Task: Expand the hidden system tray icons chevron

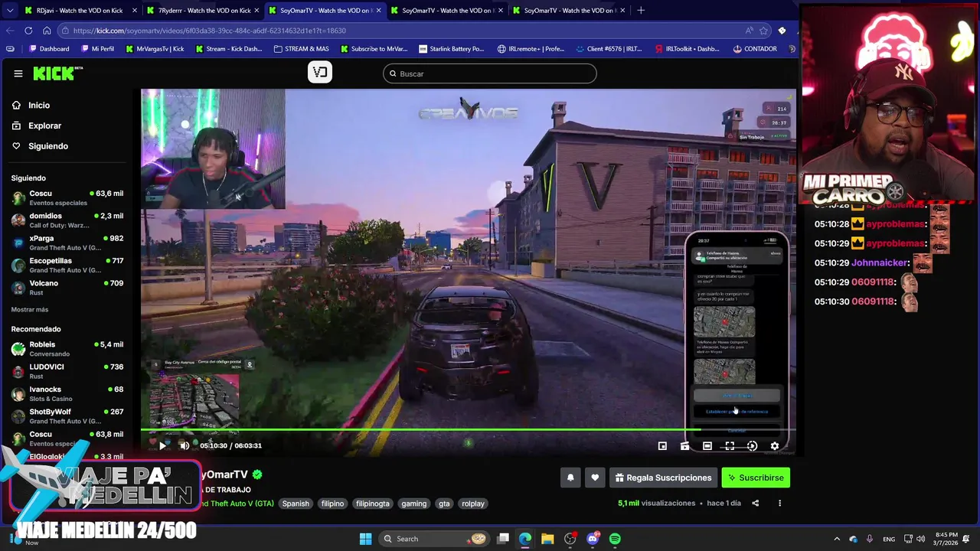Action: 837,539
